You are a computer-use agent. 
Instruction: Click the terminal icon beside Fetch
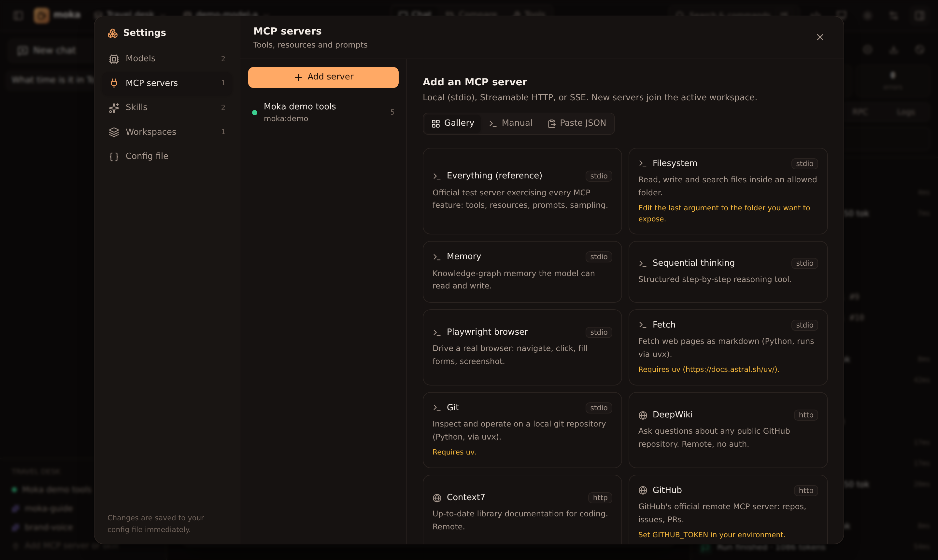point(643,325)
